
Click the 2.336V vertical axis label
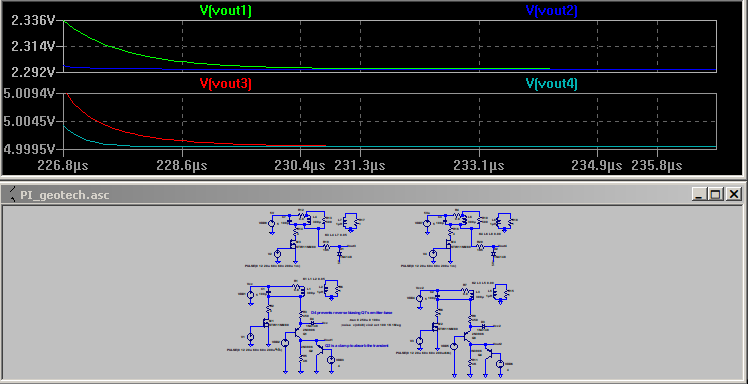click(32, 21)
